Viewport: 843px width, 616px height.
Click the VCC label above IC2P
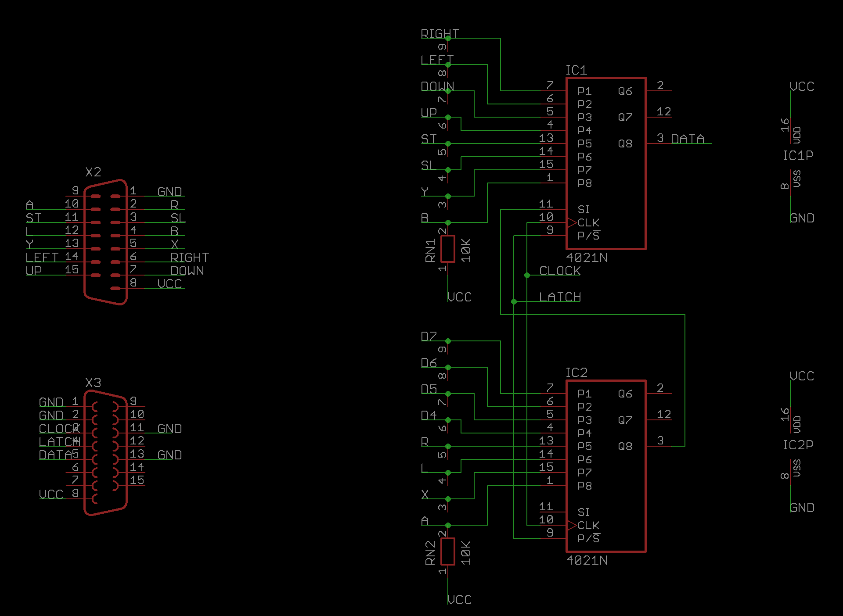click(802, 376)
